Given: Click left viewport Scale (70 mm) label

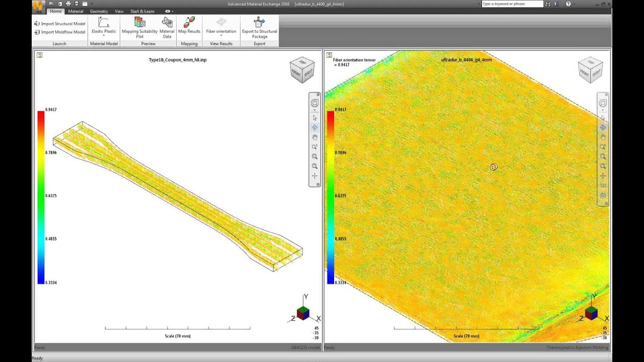Looking at the screenshot, I should (x=178, y=336).
